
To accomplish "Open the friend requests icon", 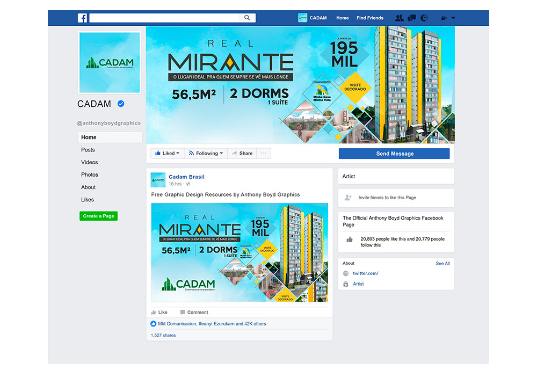I will tap(399, 18).
